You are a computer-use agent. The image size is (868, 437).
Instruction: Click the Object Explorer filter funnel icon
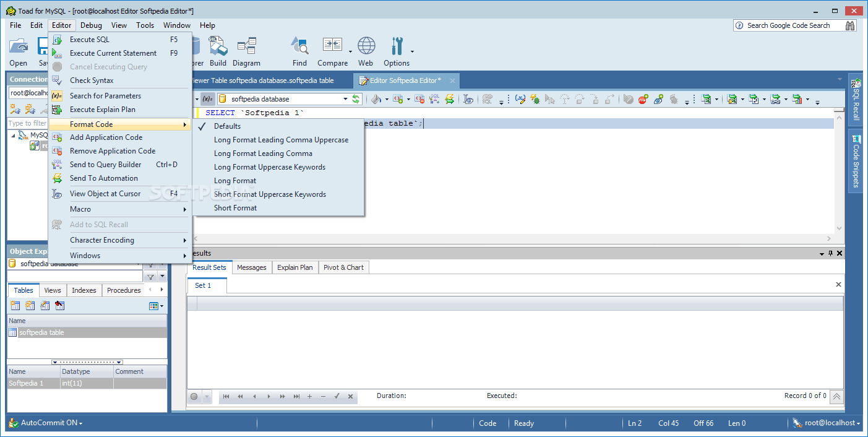click(150, 277)
